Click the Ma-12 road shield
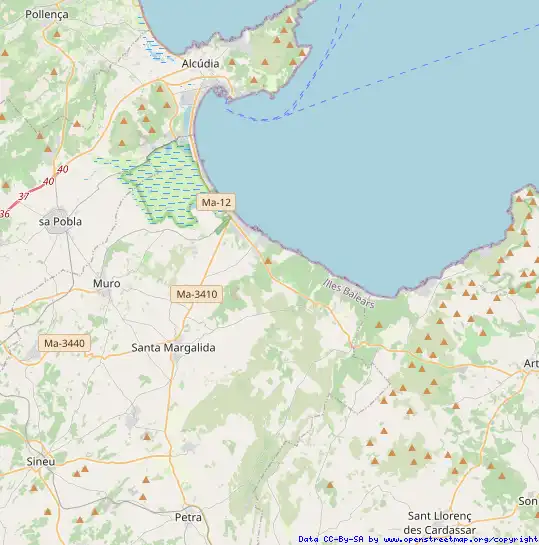The height and width of the screenshot is (545, 539). 216,202
